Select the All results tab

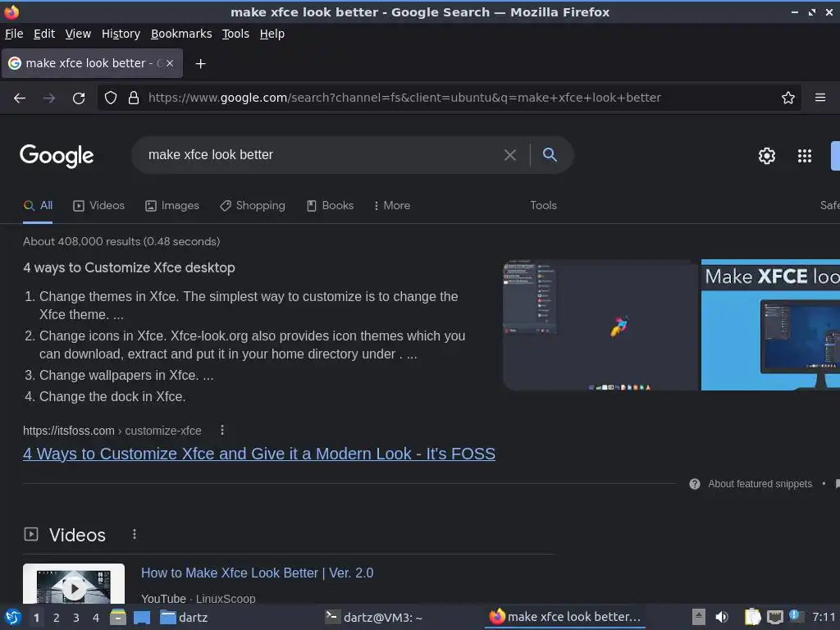coord(38,206)
